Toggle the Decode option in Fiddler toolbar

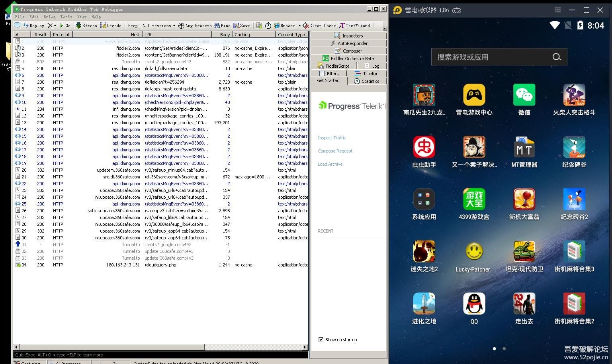[111, 25]
